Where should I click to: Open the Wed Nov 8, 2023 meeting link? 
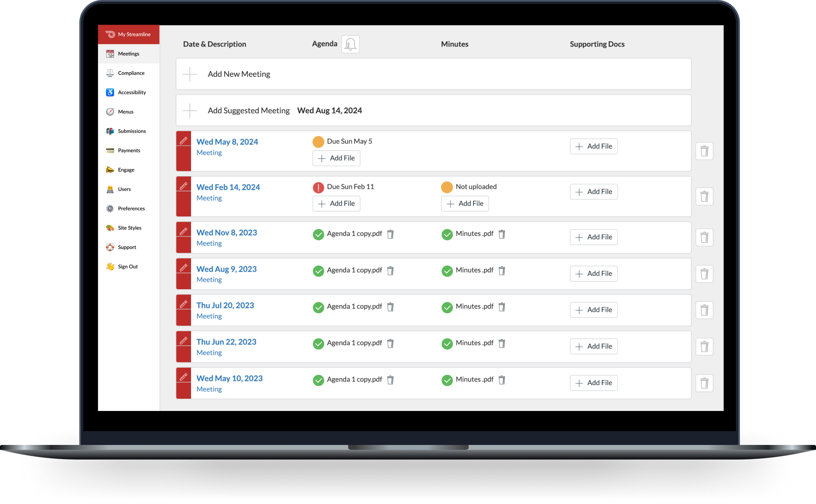pyautogui.click(x=227, y=233)
